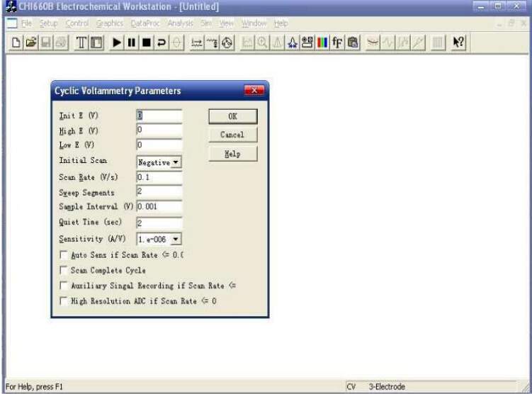The image size is (532, 394).
Task: Click the document icon left of File menu
Action: pyautogui.click(x=12, y=23)
